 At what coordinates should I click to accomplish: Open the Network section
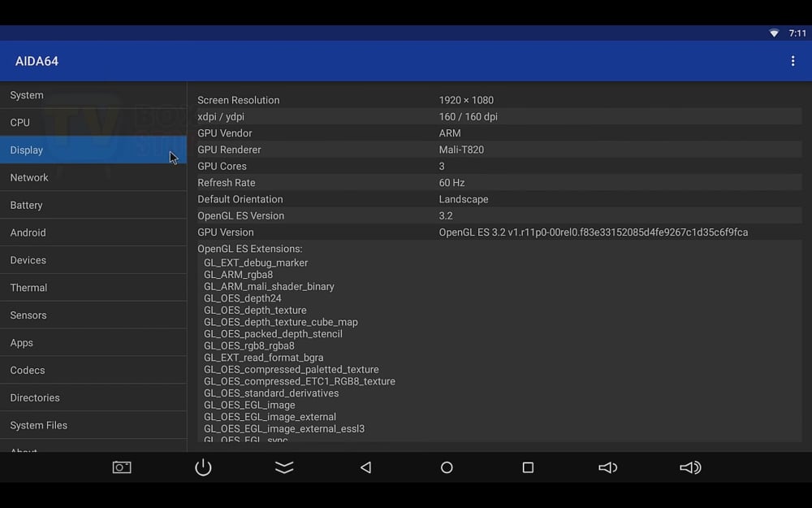(93, 177)
